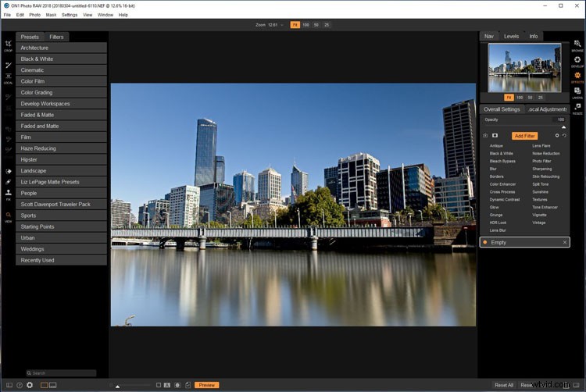Viewport: 586px width, 392px height.
Task: Toggle the show mask icon
Action: [x=177, y=385]
